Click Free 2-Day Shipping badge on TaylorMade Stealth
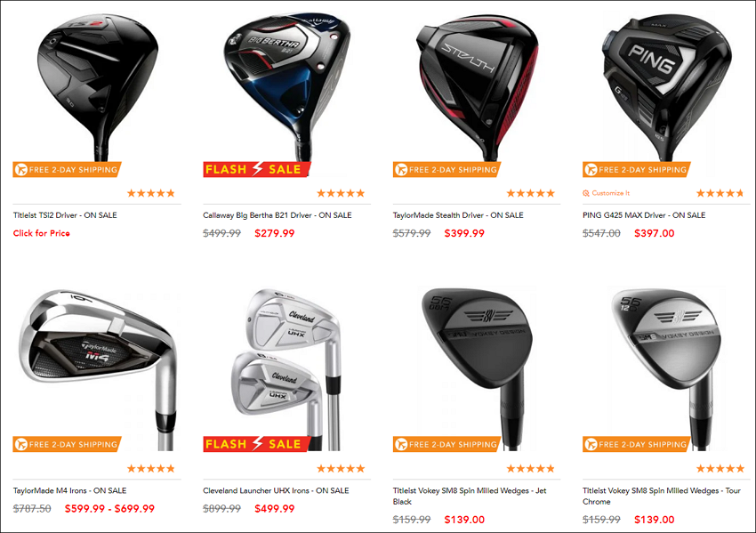The image size is (756, 533). coord(447,169)
